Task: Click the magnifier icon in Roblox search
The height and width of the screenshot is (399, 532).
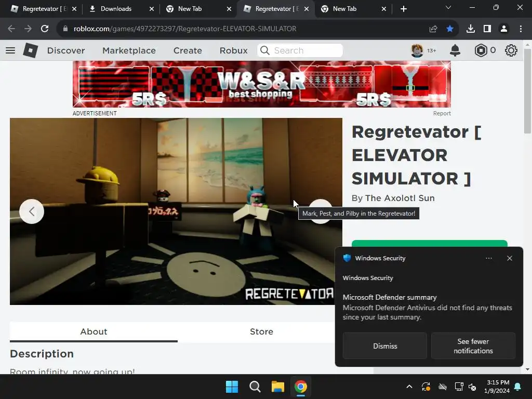Action: [264, 50]
